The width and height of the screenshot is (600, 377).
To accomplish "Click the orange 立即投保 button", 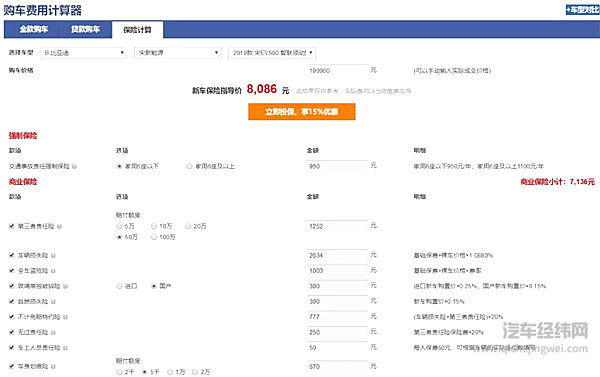I will point(302,111).
